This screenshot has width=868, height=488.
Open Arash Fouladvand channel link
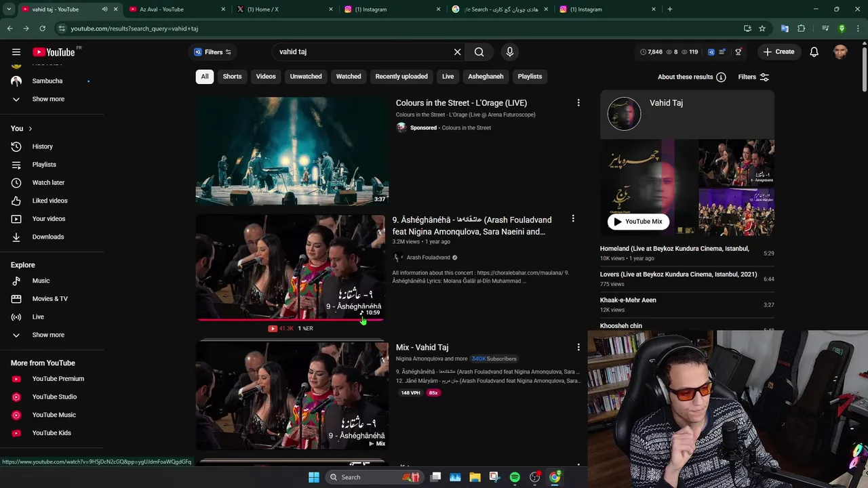tap(428, 258)
